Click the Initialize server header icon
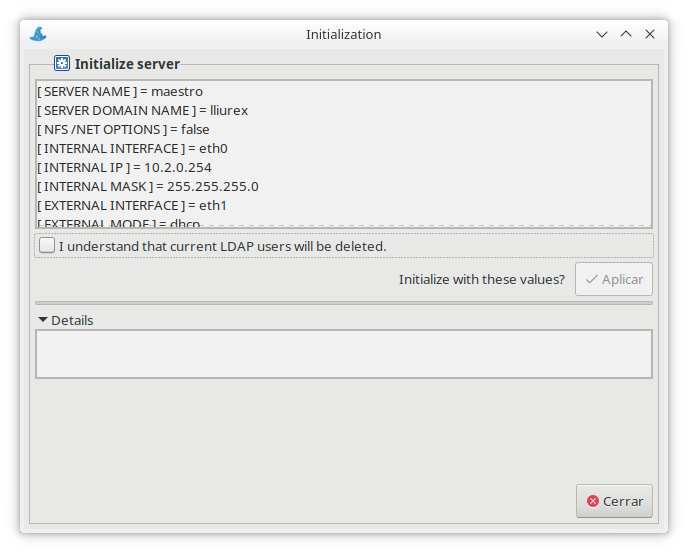688x553 pixels. (x=62, y=63)
